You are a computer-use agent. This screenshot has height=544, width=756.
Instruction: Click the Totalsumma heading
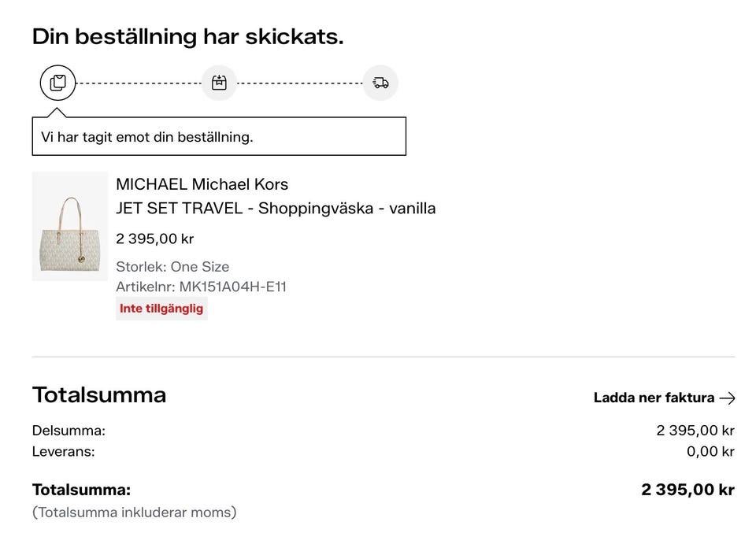(98, 395)
